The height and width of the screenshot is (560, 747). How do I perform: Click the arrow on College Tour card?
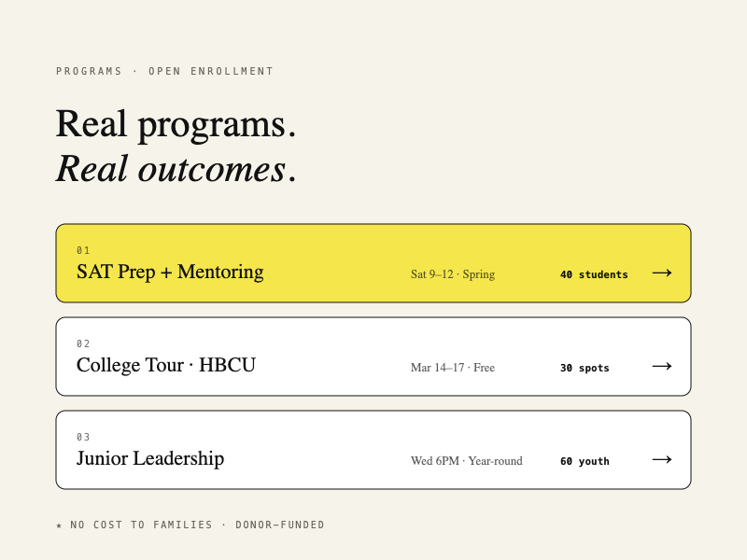[x=661, y=366]
